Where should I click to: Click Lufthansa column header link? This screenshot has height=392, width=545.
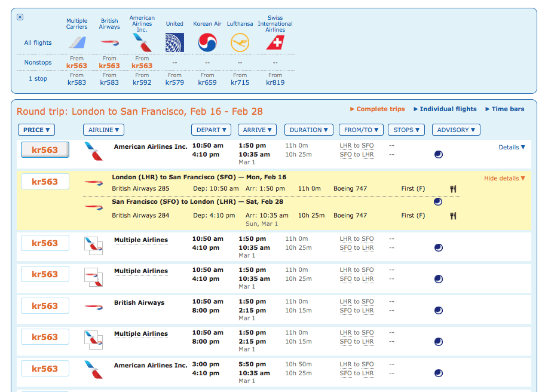click(x=240, y=24)
